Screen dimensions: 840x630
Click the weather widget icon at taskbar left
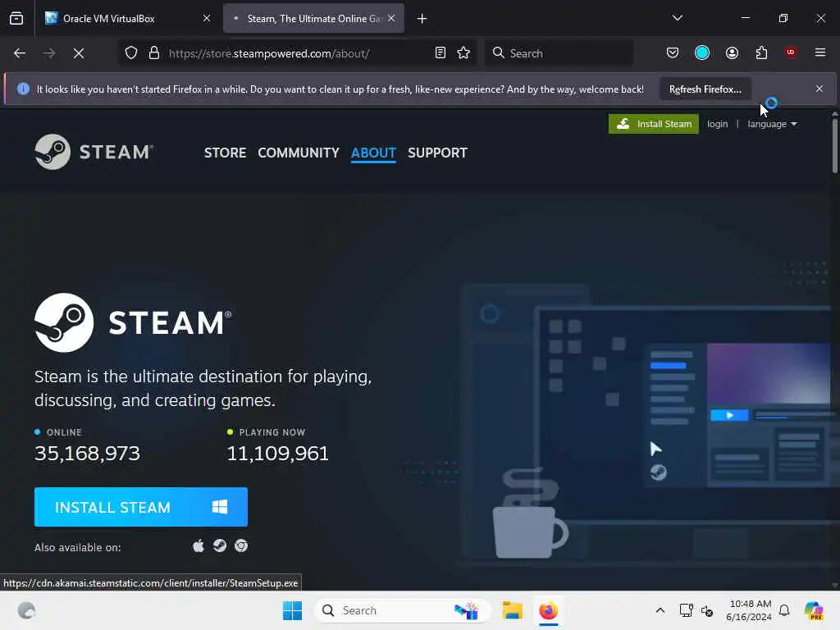(26, 610)
